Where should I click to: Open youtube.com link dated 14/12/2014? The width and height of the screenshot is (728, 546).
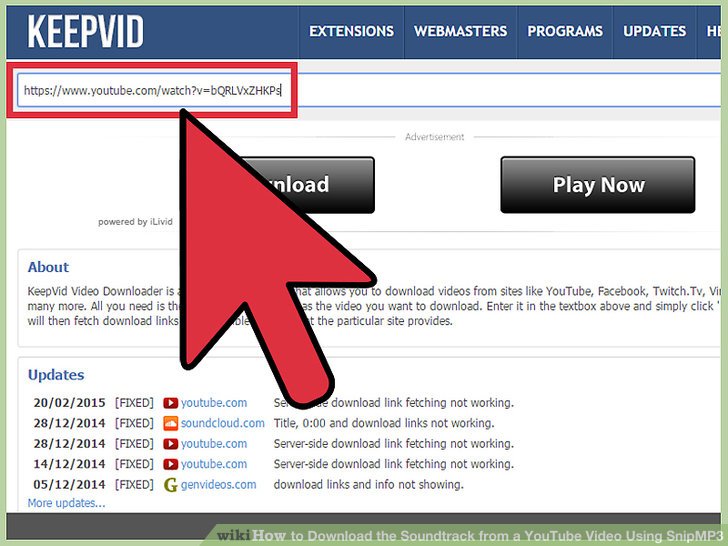pyautogui.click(x=214, y=464)
